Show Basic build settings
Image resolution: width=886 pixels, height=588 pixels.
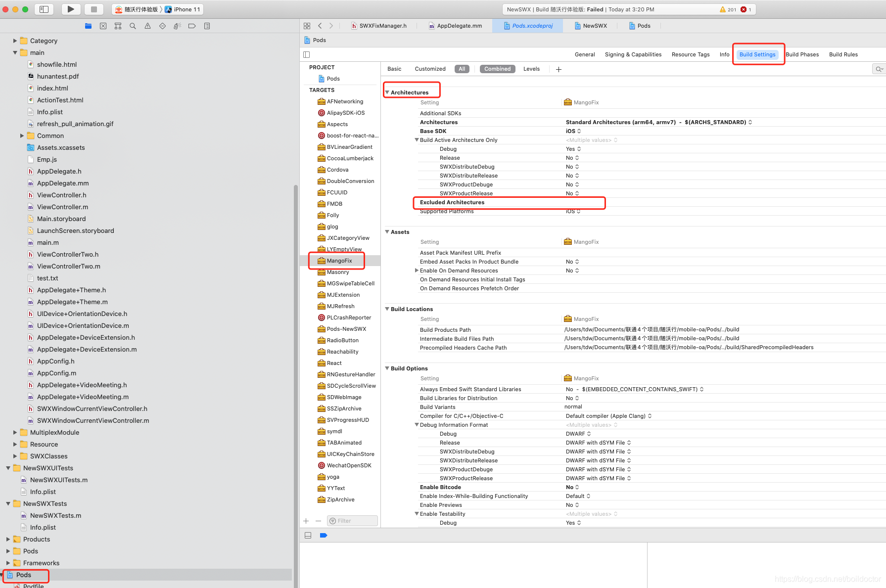[x=394, y=69]
